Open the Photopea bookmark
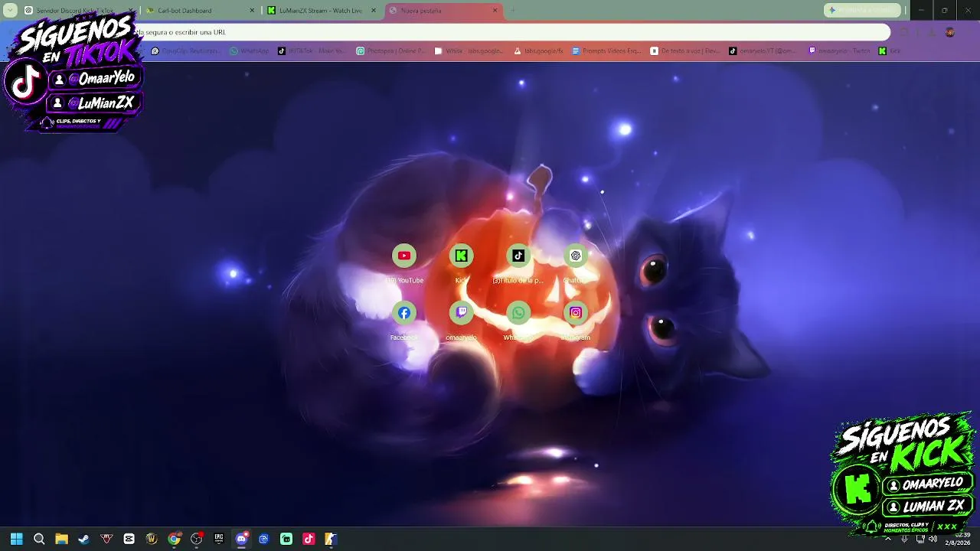Image resolution: width=980 pixels, height=551 pixels. click(390, 51)
